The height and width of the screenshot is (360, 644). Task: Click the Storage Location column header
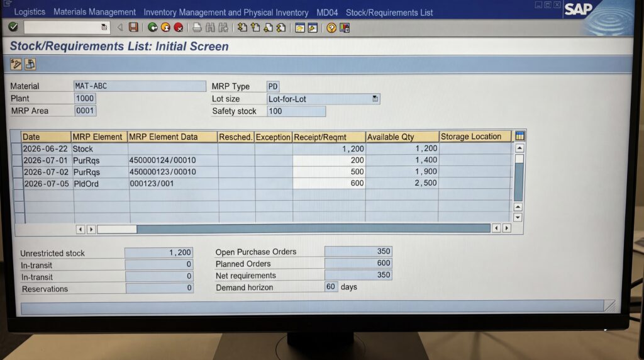(475, 137)
